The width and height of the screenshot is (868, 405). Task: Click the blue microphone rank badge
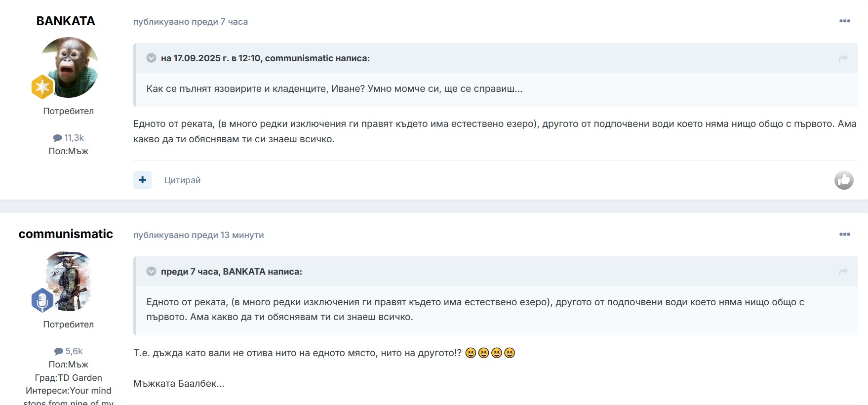42,300
